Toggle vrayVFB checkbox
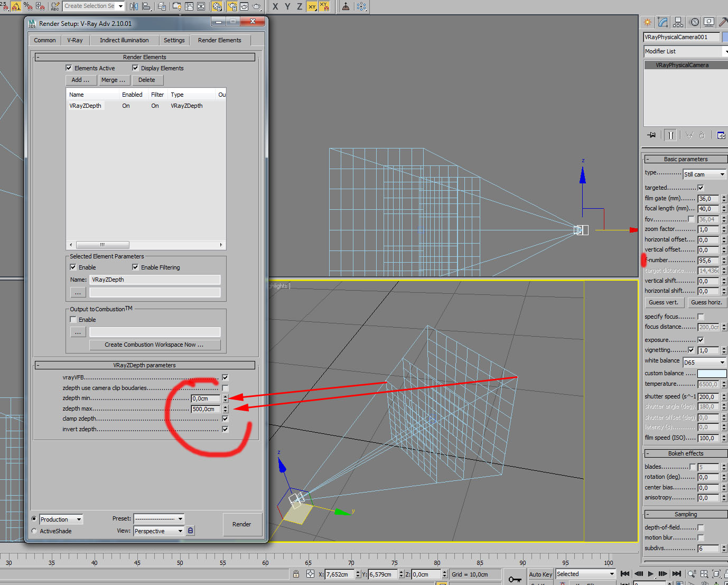This screenshot has width=728, height=585. point(225,377)
